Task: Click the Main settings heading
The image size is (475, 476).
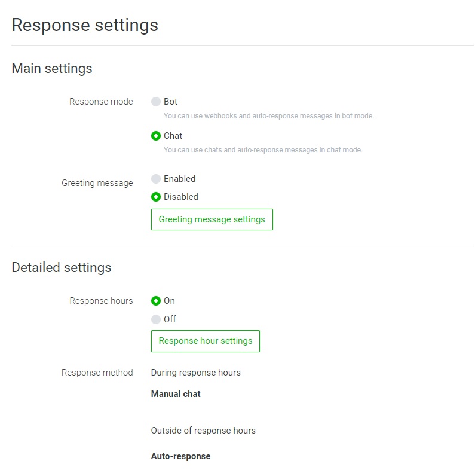Action: tap(52, 68)
